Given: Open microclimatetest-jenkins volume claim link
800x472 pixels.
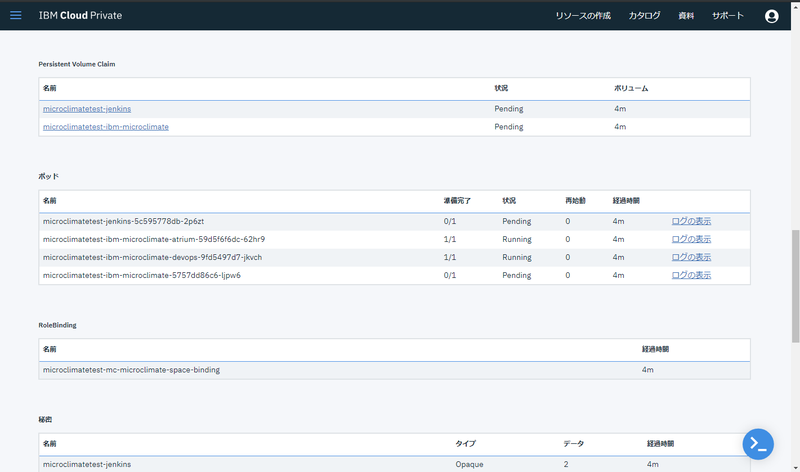Looking at the screenshot, I should 87,109.
